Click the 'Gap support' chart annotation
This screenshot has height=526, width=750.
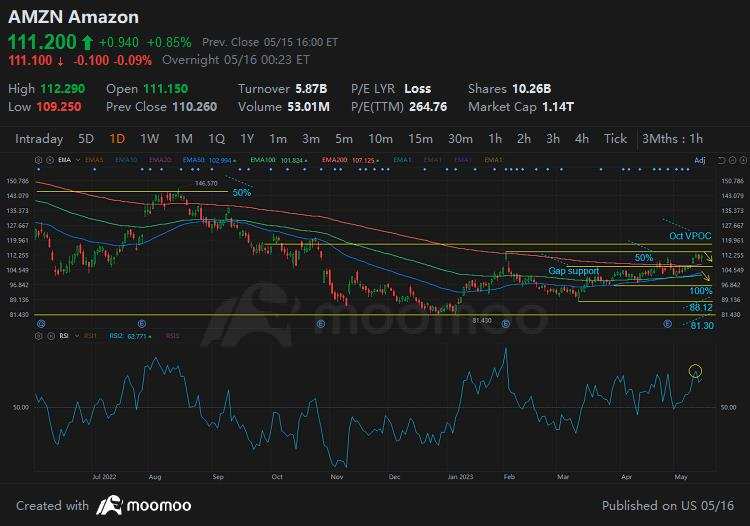pyautogui.click(x=574, y=271)
